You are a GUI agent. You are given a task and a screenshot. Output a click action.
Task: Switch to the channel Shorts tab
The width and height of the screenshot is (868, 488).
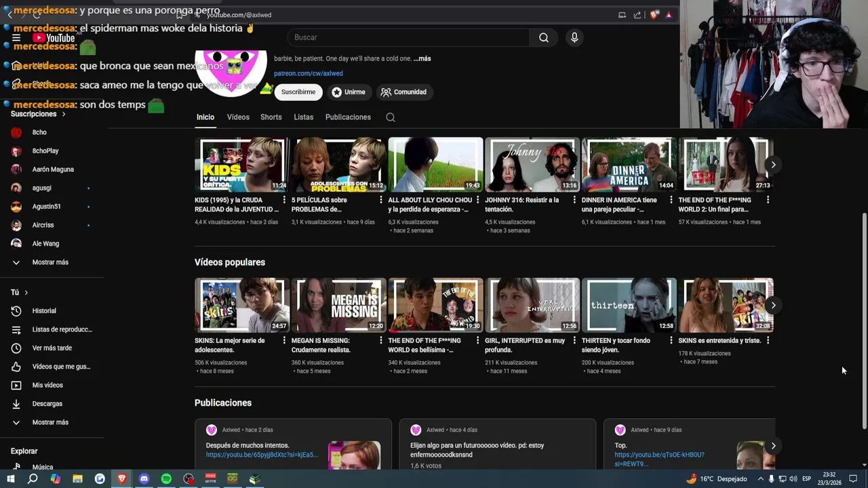pyautogui.click(x=271, y=117)
